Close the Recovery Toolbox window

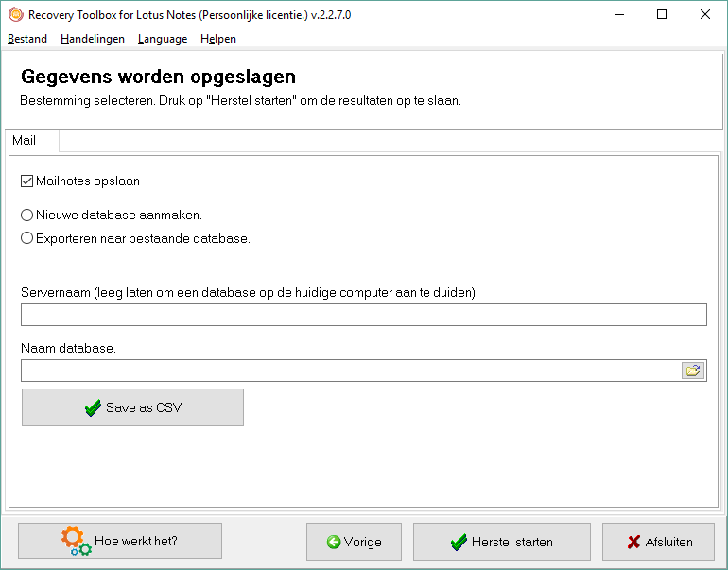tap(705, 15)
